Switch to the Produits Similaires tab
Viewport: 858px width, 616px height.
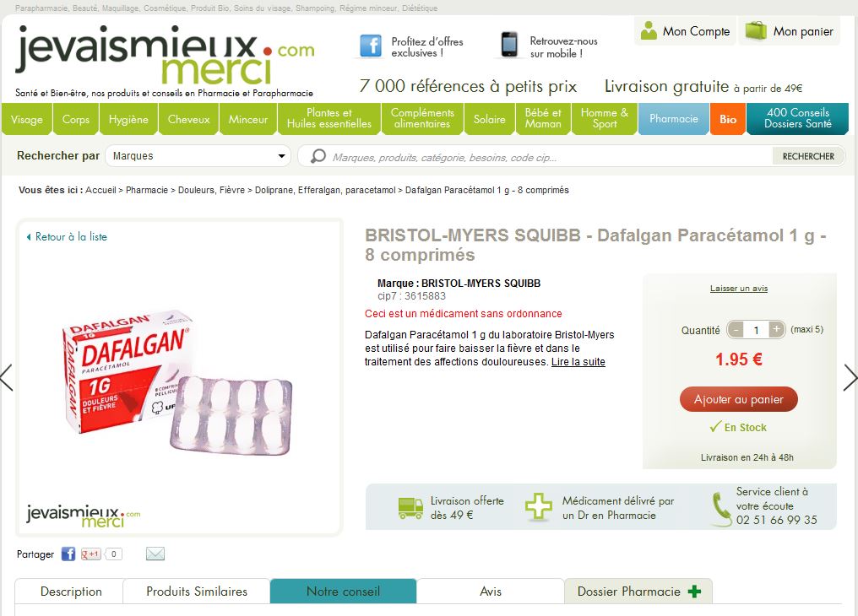197,592
